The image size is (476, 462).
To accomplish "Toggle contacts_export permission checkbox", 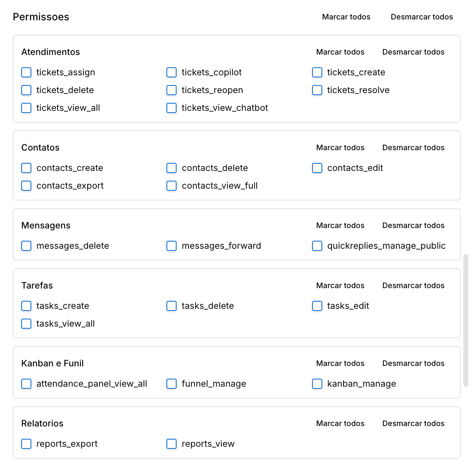I will 26,186.
